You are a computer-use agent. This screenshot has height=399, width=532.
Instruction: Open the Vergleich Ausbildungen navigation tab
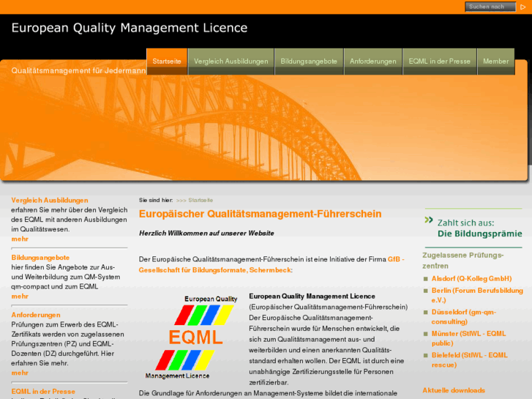pyautogui.click(x=231, y=61)
